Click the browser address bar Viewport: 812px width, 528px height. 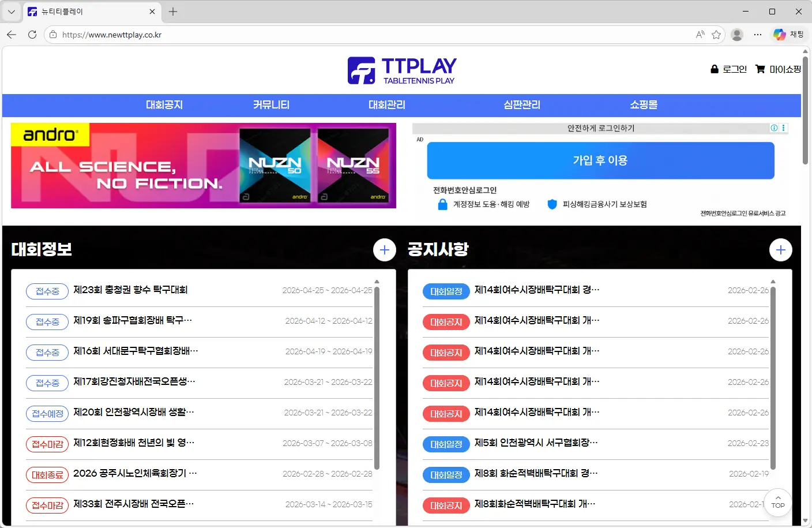pyautogui.click(x=231, y=34)
